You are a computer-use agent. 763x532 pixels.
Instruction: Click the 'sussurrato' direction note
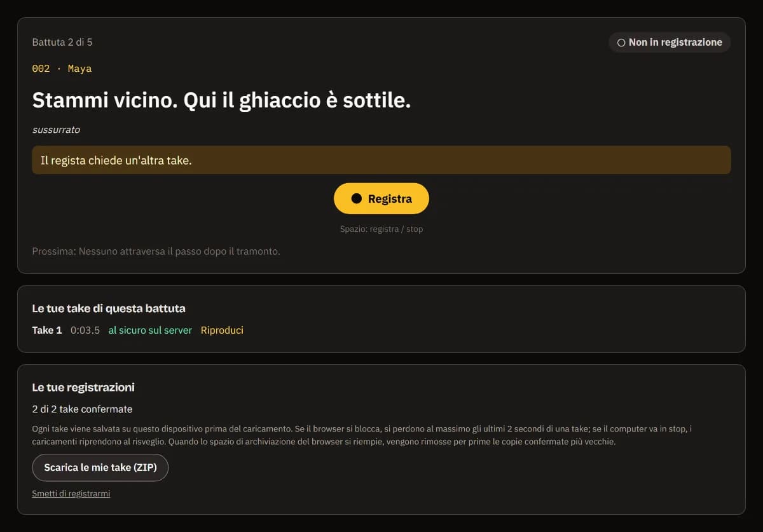pos(56,130)
